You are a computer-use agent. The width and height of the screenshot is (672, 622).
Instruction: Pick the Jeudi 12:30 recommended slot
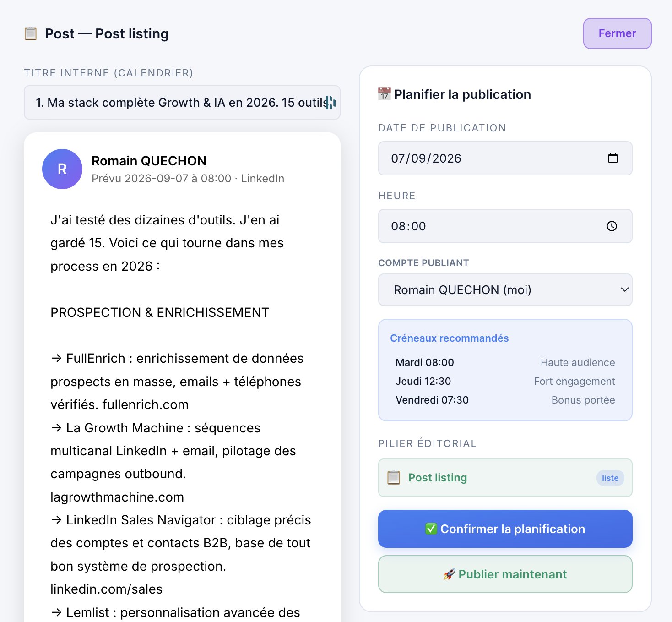click(505, 381)
